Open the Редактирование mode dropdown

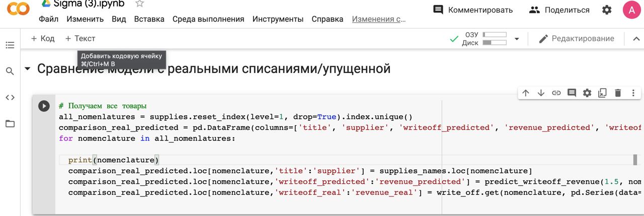(576, 39)
